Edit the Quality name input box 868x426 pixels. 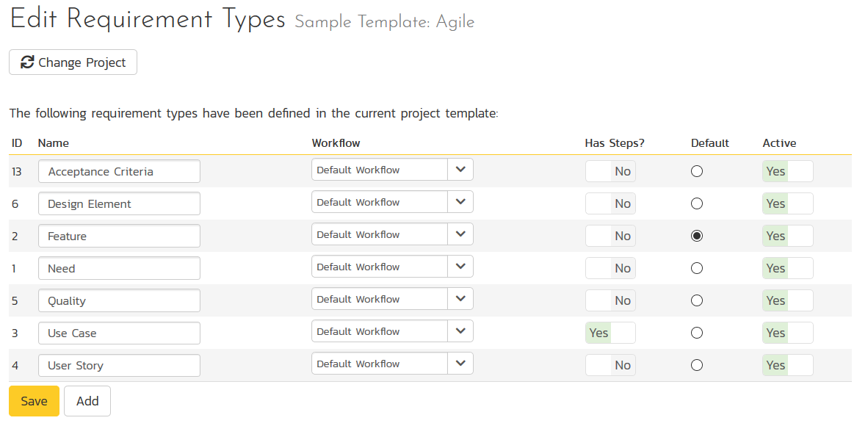tap(119, 300)
